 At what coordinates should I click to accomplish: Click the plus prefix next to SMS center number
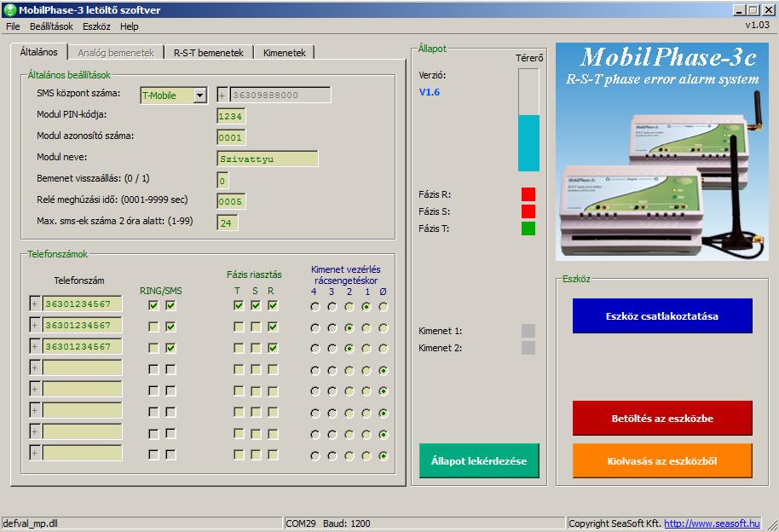point(222,95)
